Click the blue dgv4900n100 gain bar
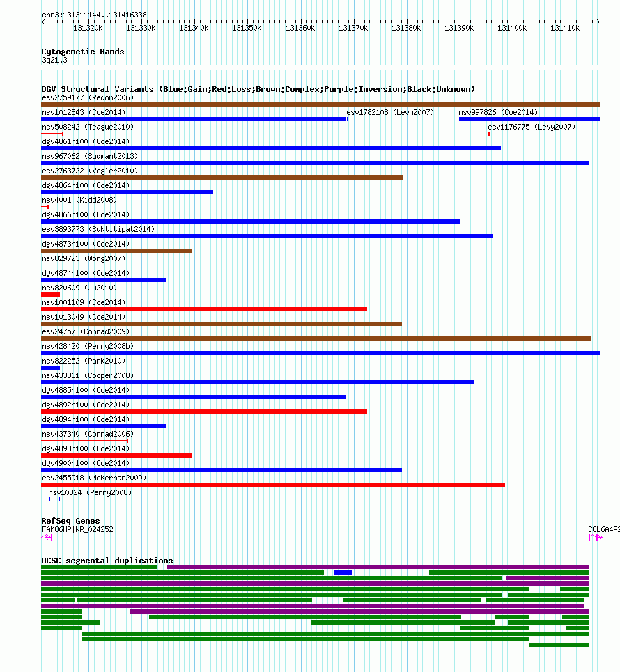 222,470
